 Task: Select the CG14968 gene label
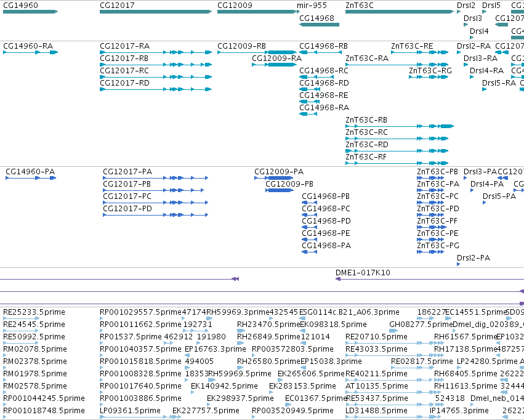(x=317, y=18)
